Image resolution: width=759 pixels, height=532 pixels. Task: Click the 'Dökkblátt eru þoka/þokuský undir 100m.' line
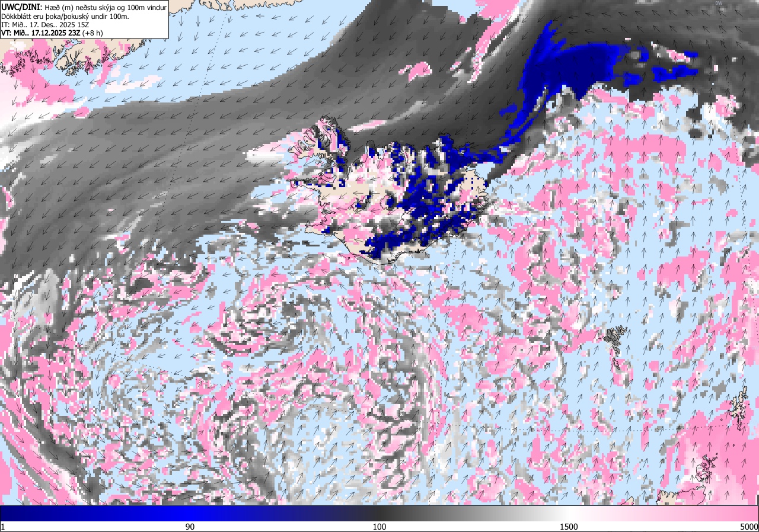[65, 16]
